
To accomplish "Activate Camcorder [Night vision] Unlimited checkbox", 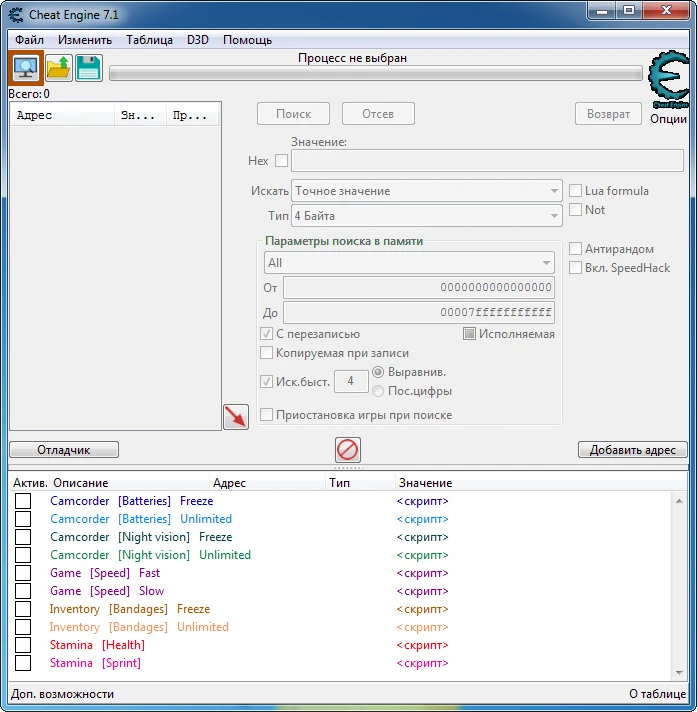I will [x=23, y=555].
